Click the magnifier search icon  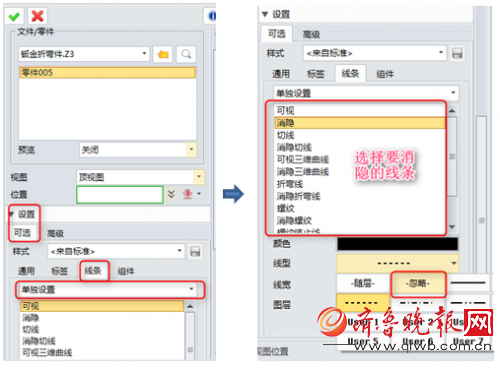(x=186, y=54)
